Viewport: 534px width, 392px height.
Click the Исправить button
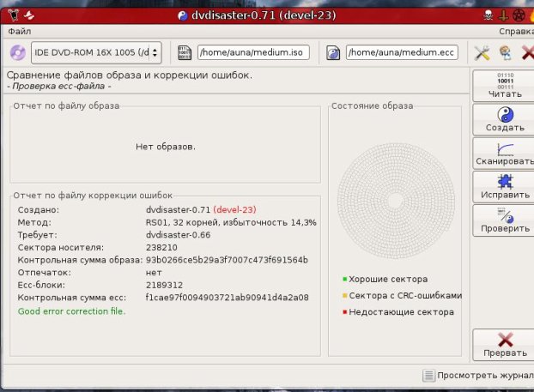tap(505, 187)
